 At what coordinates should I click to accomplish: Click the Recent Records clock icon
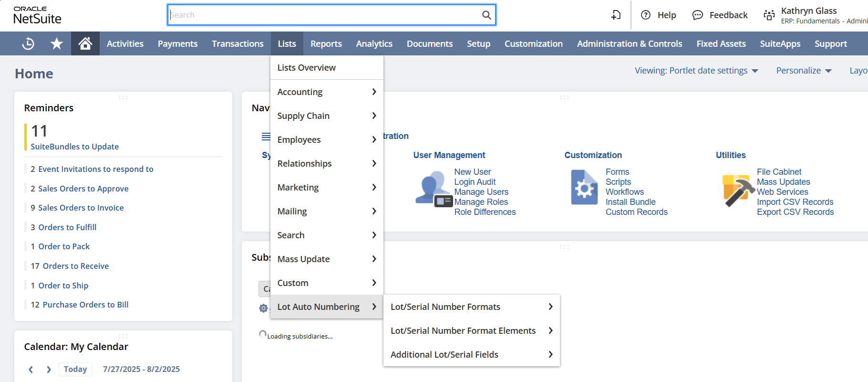(28, 43)
